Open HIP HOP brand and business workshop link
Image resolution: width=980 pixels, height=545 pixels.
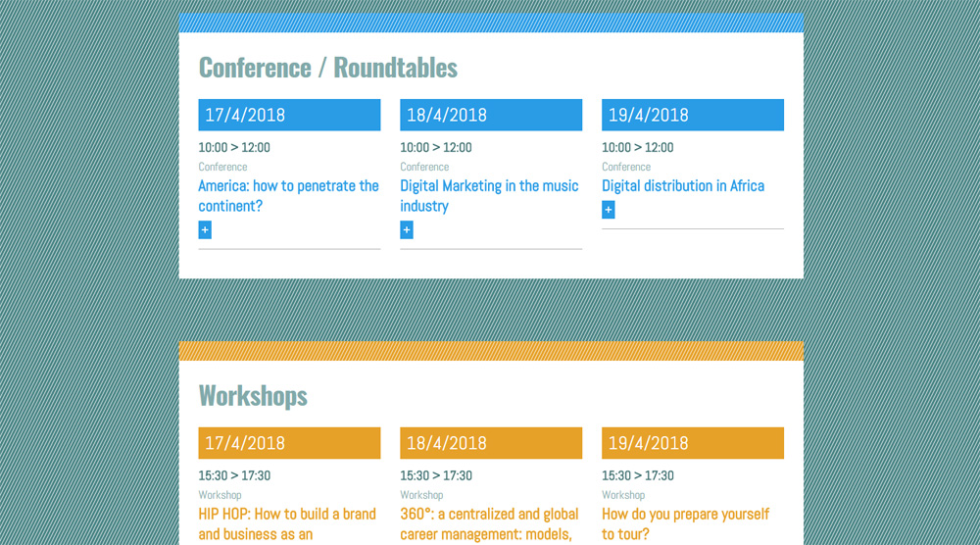(287, 523)
